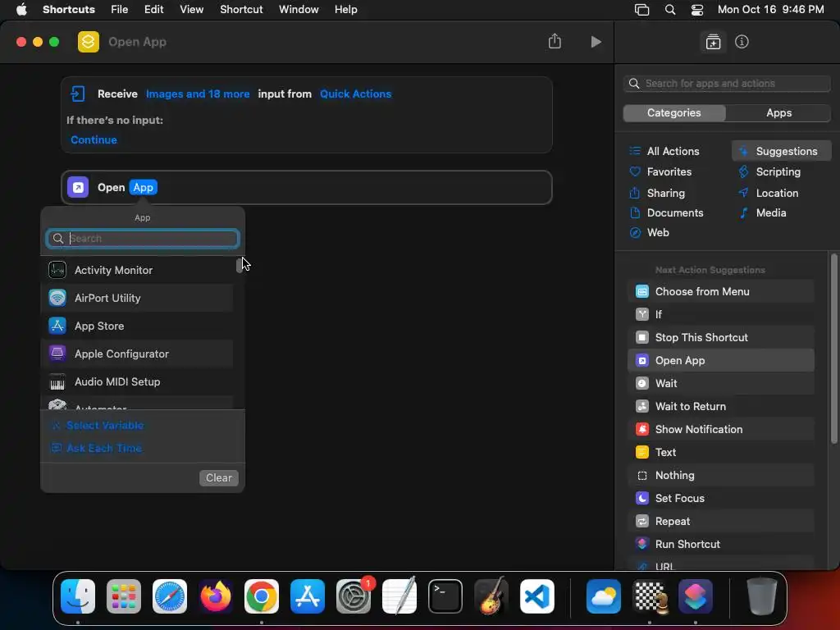Open Visual Studio Code from the Dock
This screenshot has width=840, height=630.
(x=536, y=596)
